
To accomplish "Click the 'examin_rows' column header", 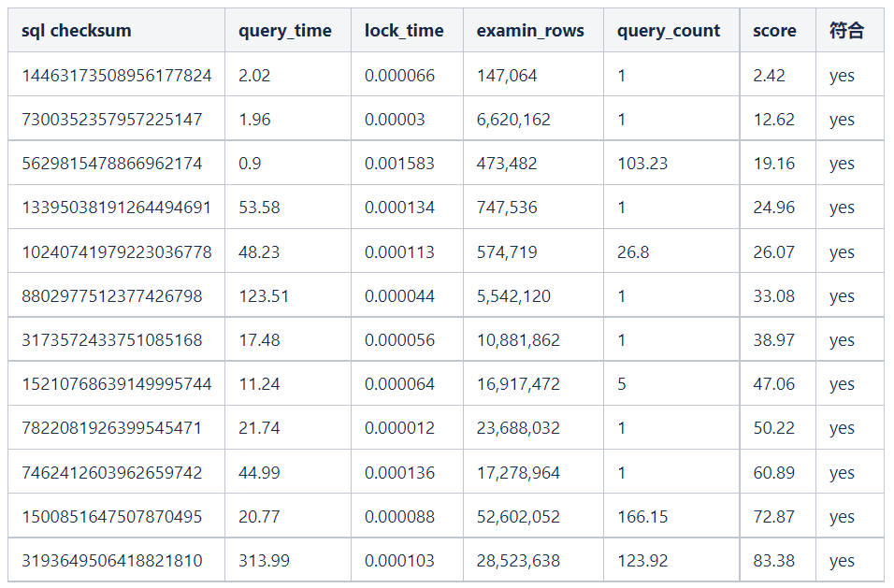I will (x=530, y=30).
